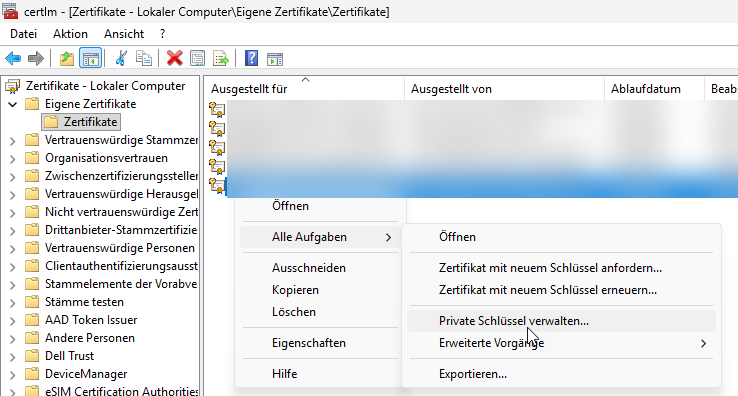Screen dimensions: 738x396
Task: Choose Hilfe in the context menu
Action: tap(320, 373)
